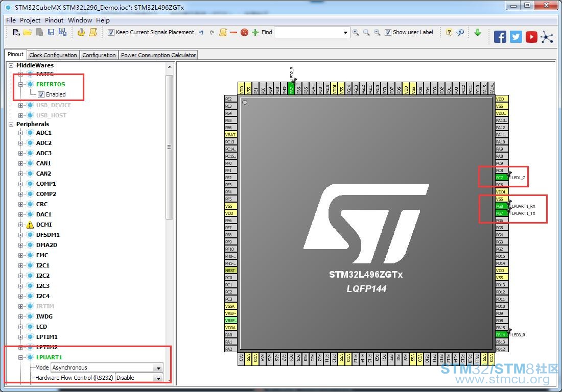Switch to the Configuration tab
The width and height of the screenshot is (562, 392).
pos(99,55)
